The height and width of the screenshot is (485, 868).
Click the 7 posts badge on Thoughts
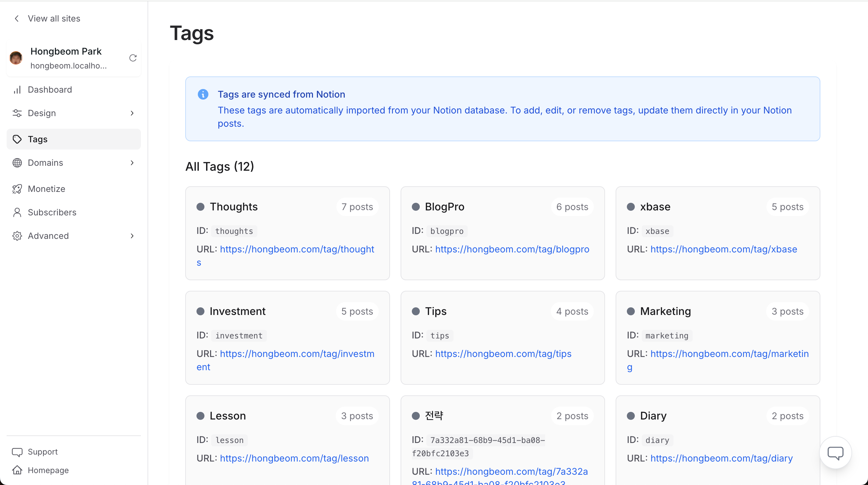(357, 207)
